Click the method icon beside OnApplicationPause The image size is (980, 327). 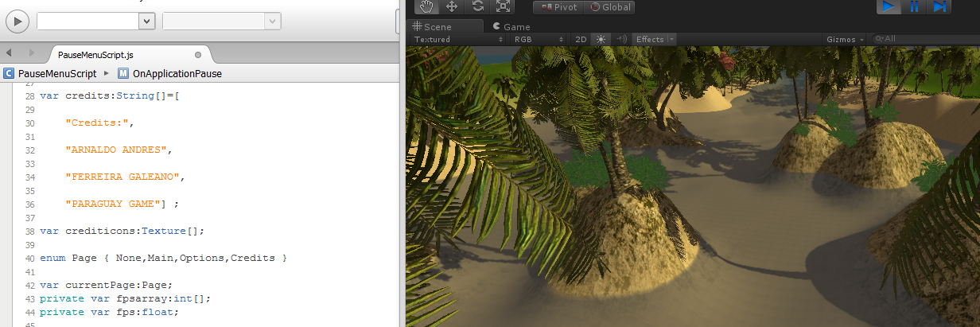coord(123,73)
